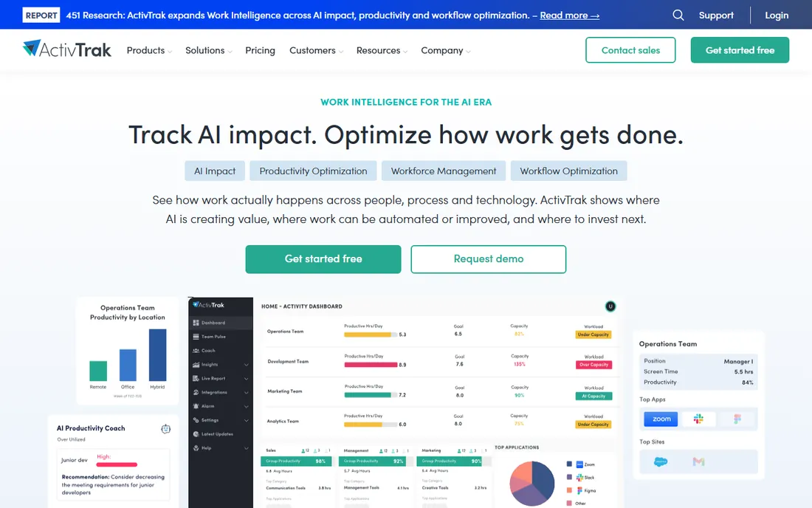Click the Slack logo under Top Apps
The height and width of the screenshot is (508, 812).
(698, 419)
